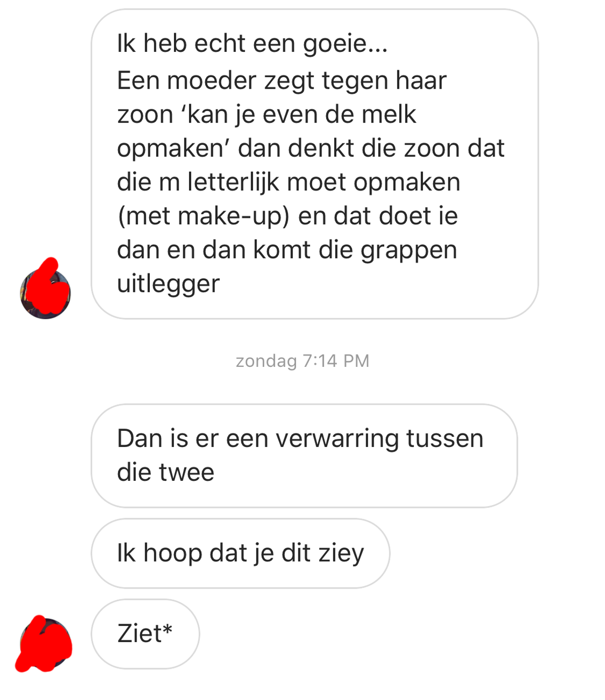The height and width of the screenshot is (700, 605).
Task: Click the word 'letterlijk' in the message
Action: (233, 182)
